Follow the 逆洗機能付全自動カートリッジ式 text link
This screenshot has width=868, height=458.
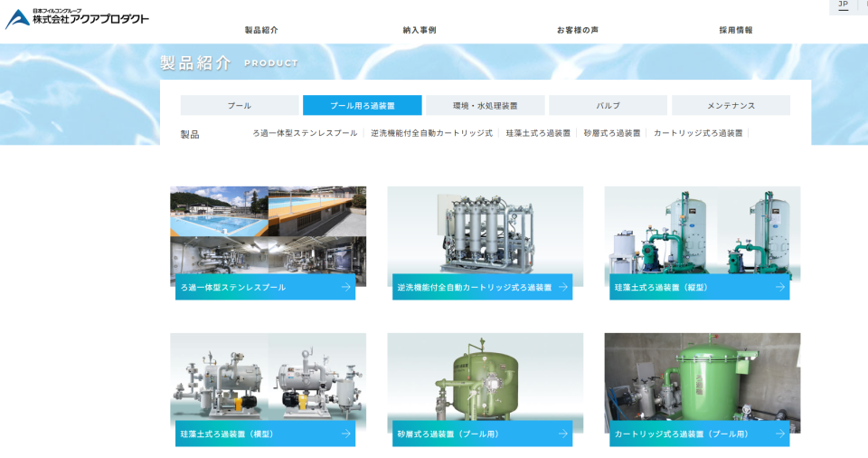[432, 133]
